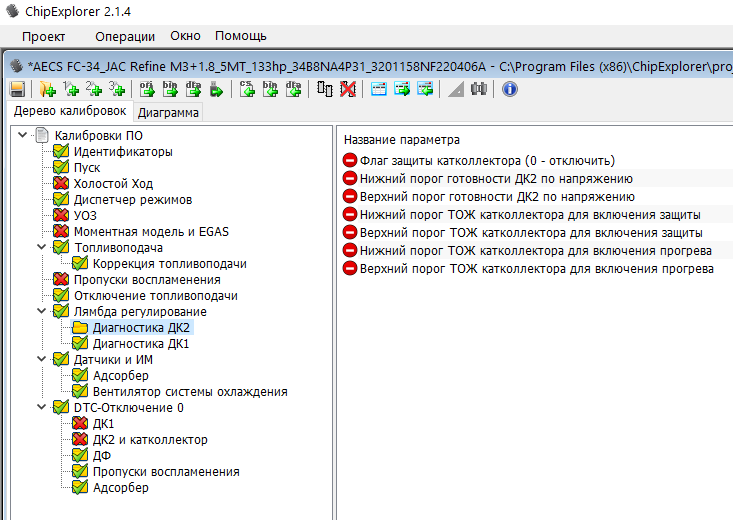Toggle the check mark next to Адсорбер under Датчики
Image resolution: width=733 pixels, height=520 pixels.
(x=80, y=376)
